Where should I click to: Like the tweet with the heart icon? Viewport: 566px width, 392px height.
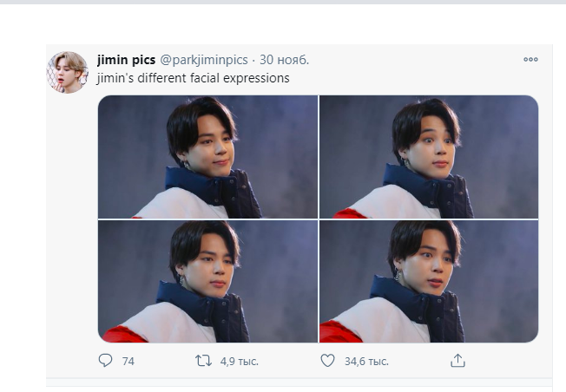[x=328, y=361]
